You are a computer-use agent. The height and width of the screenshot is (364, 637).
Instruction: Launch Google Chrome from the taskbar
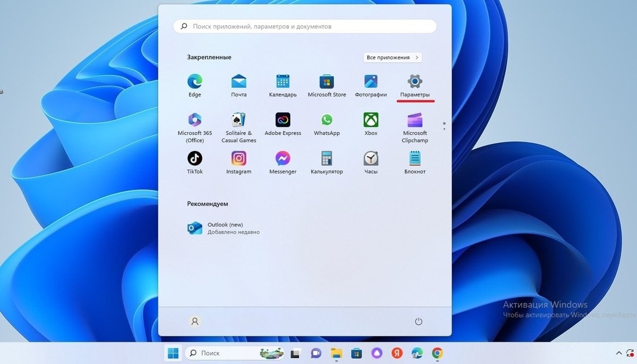click(x=437, y=353)
